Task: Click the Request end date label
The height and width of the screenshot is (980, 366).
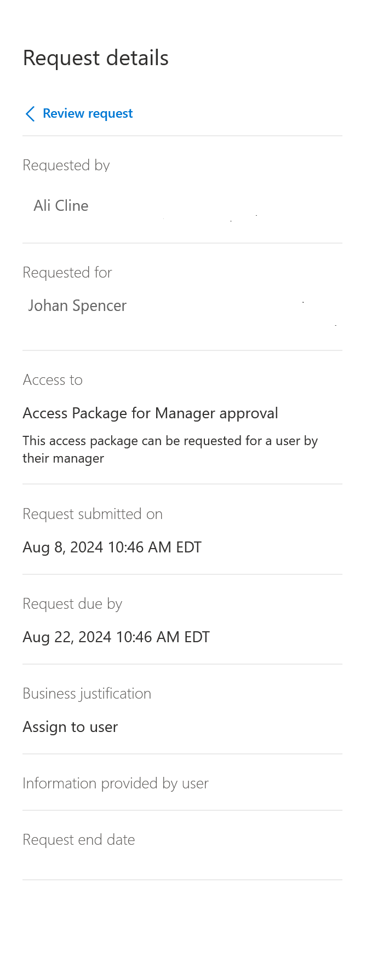Action: 79,840
